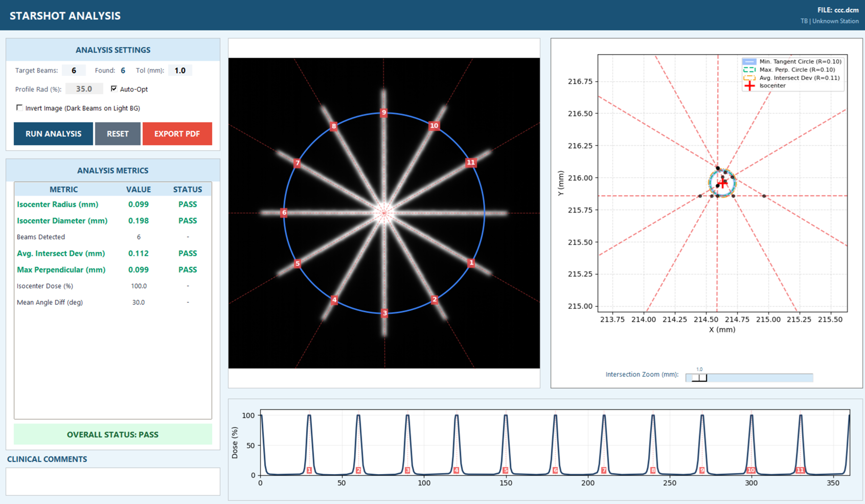Click beam marker 8 on starshot image
The width and height of the screenshot is (865, 504).
(334, 126)
